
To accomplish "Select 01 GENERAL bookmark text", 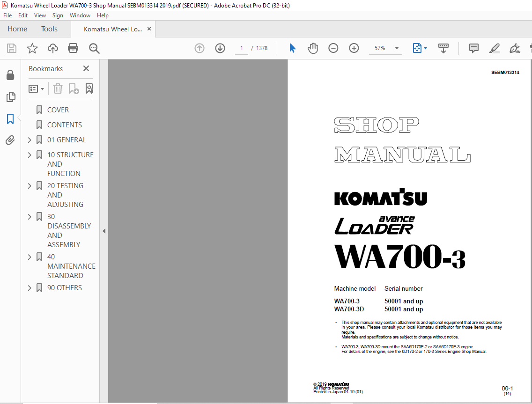I will (67, 140).
